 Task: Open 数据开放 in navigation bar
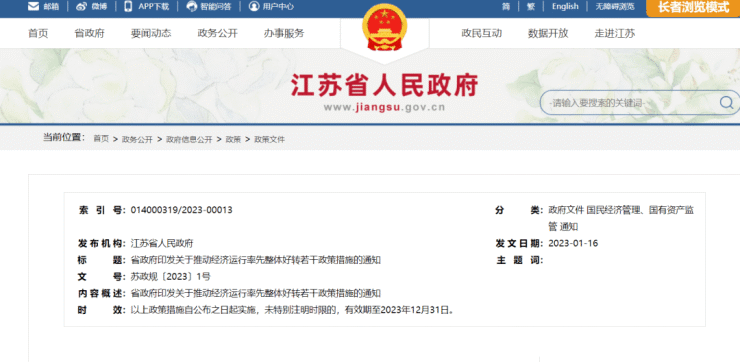[x=548, y=34]
